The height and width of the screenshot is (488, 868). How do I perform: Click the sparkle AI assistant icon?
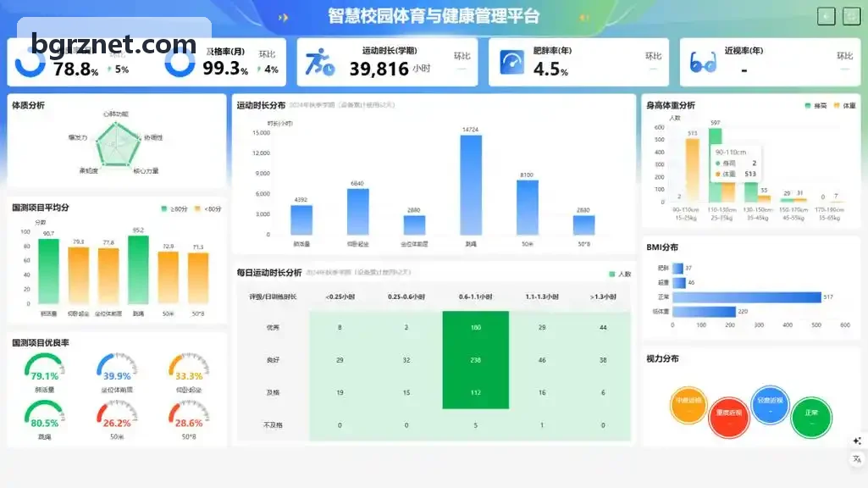pos(857,441)
